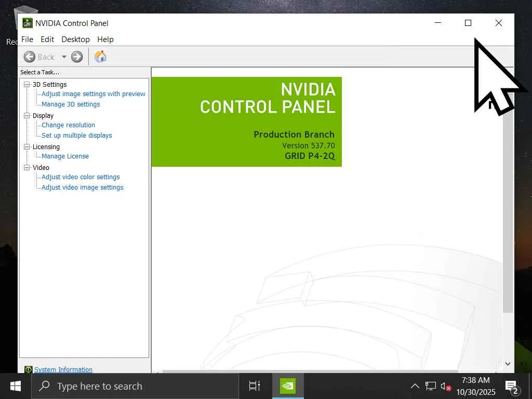Click the Type here to search box
The image size is (532, 399).
pos(135,386)
